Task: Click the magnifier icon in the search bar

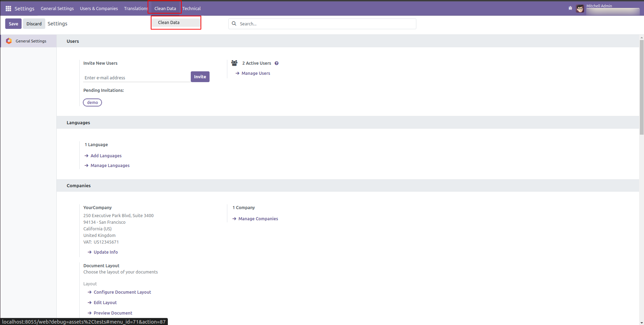Action: (234, 24)
